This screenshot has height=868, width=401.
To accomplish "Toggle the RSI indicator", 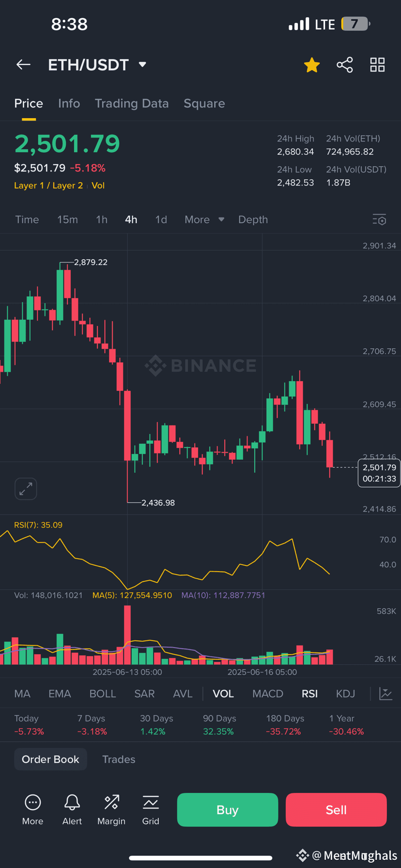I will point(310,694).
